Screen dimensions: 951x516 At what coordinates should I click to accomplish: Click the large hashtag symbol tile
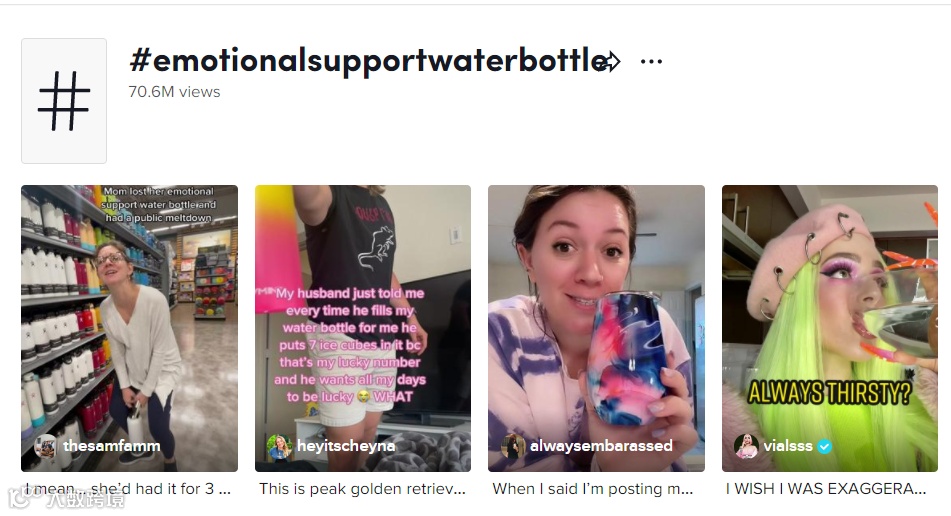coord(64,101)
